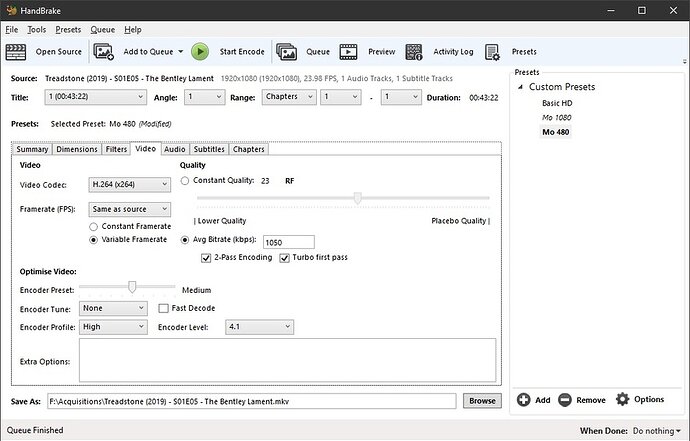Open the Queue menu
This screenshot has width=690, height=441.
(103, 29)
